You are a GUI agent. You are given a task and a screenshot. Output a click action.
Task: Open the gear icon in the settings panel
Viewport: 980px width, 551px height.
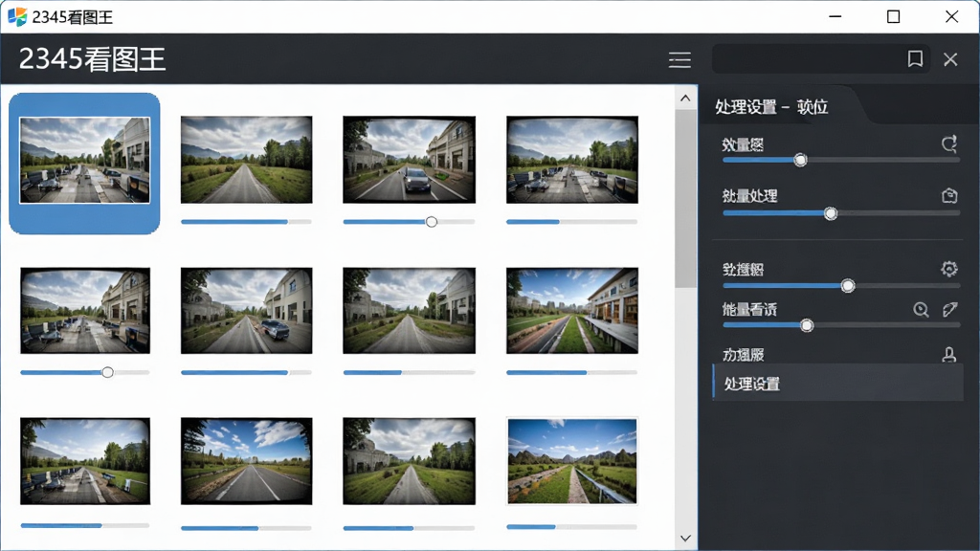click(948, 269)
